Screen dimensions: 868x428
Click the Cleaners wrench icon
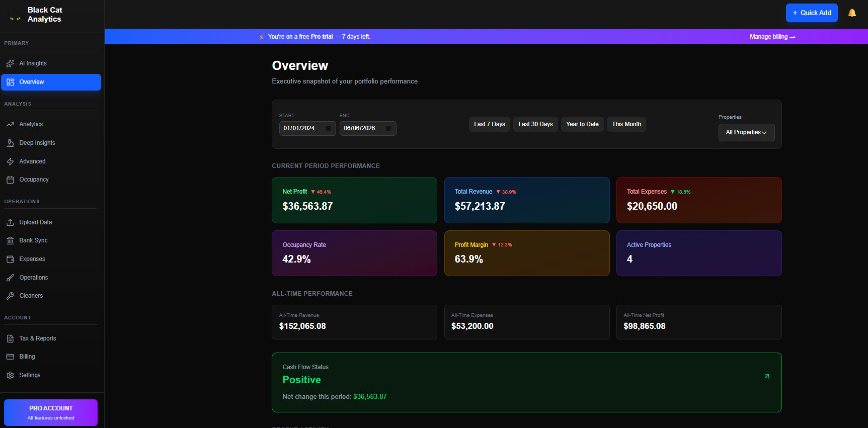[10, 296]
